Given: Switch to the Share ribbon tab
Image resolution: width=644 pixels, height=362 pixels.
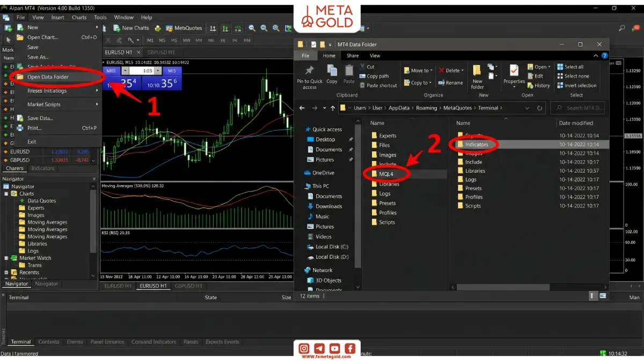Looking at the screenshot, I should (x=353, y=55).
